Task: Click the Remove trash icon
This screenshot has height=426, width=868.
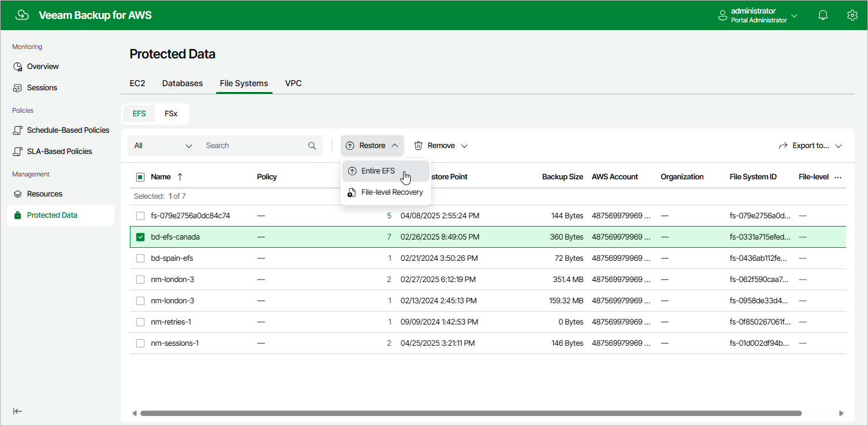Action: point(418,146)
